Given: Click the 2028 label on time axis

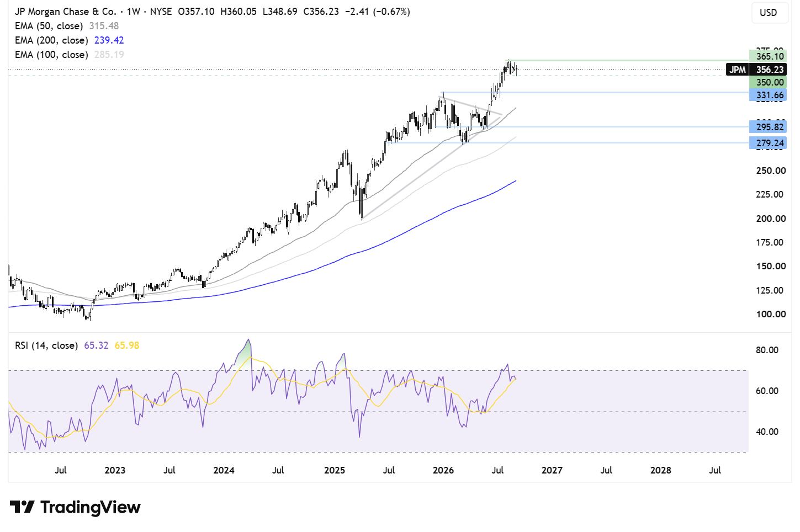Looking at the screenshot, I should 661,470.
